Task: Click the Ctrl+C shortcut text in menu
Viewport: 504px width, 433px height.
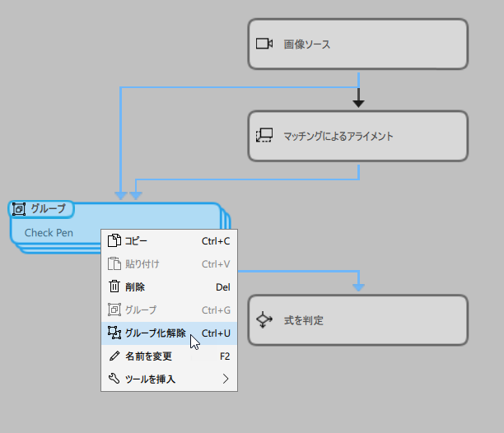Action: click(x=216, y=241)
